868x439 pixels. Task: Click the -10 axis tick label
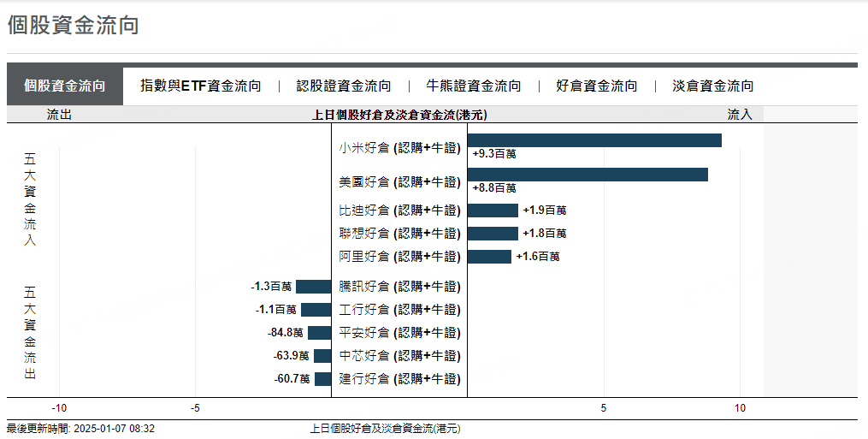pos(59,408)
